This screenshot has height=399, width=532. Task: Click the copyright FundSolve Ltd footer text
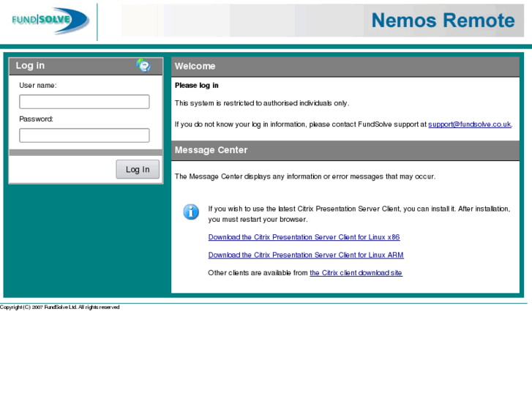pyautogui.click(x=60, y=307)
